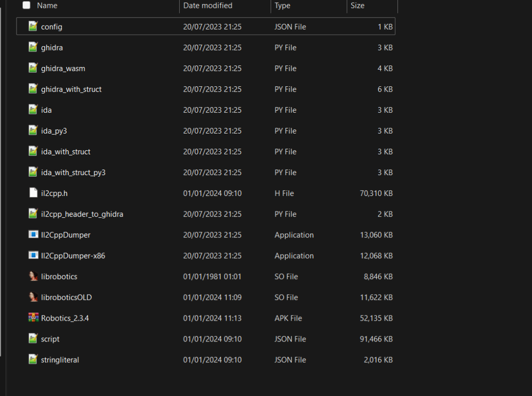The width and height of the screenshot is (532, 396).
Task: Click the '70,310 KB' size of il2cpp.h
Action: tap(376, 193)
